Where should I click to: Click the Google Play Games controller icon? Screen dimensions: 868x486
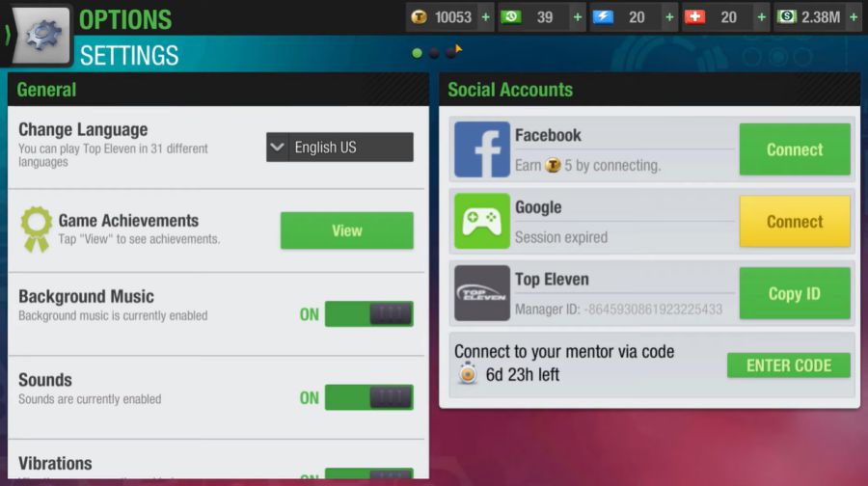click(x=482, y=221)
